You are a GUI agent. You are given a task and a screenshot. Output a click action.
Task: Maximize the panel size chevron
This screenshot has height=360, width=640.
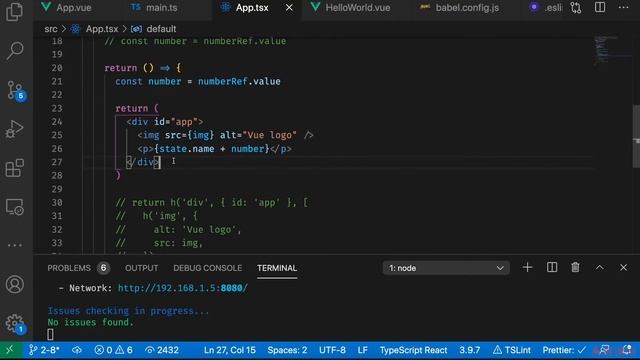(600, 268)
